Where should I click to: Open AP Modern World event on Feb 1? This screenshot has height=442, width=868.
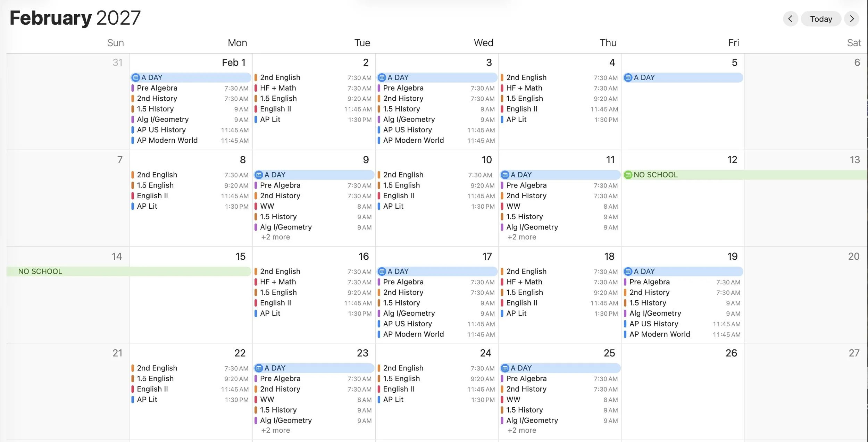click(x=190, y=140)
